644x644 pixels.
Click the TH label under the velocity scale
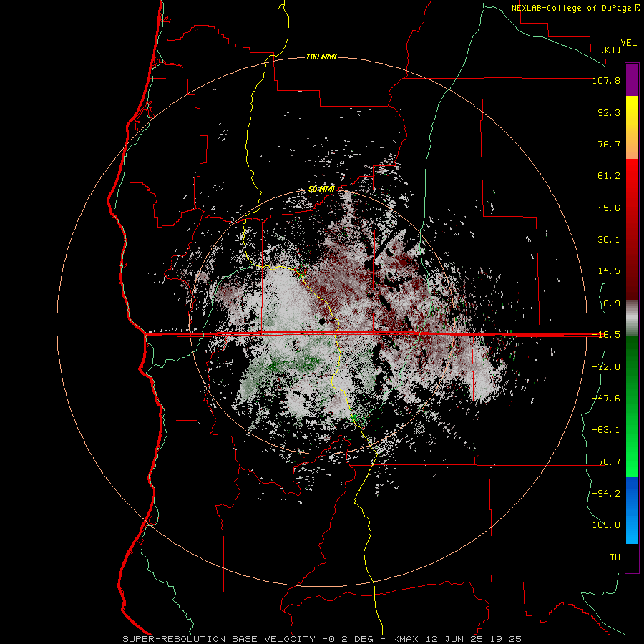[x=615, y=557]
